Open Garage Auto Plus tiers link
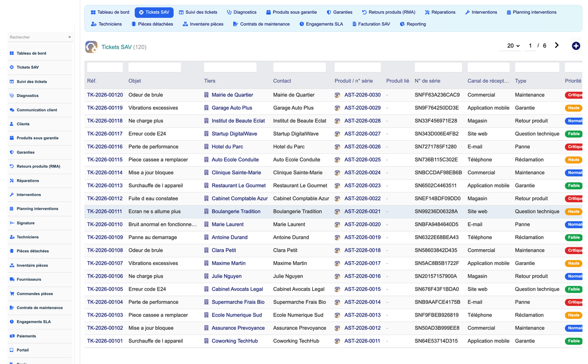This screenshot has height=364, width=588. [x=232, y=108]
